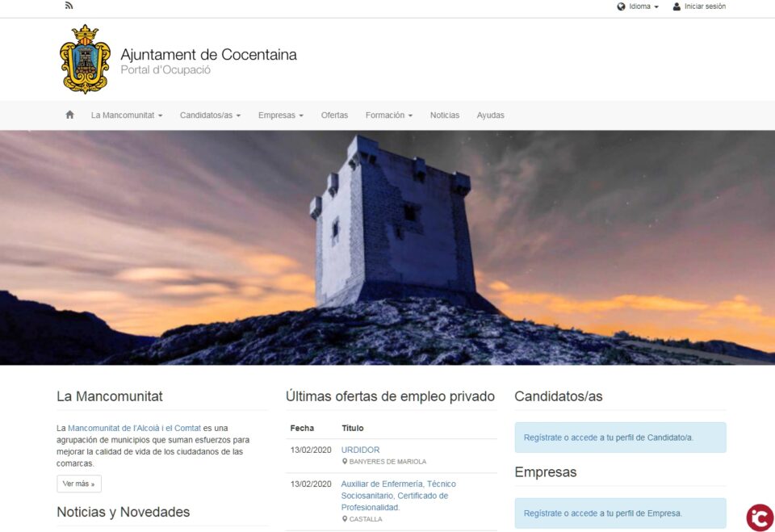Click the location pin beside CASTALLA
This screenshot has height=532, width=775.
346,519
